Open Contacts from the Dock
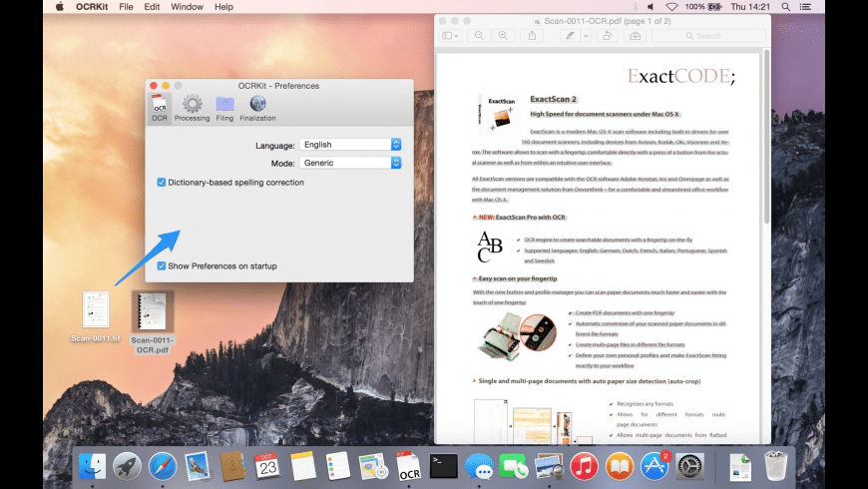The width and height of the screenshot is (868, 489). [232, 466]
